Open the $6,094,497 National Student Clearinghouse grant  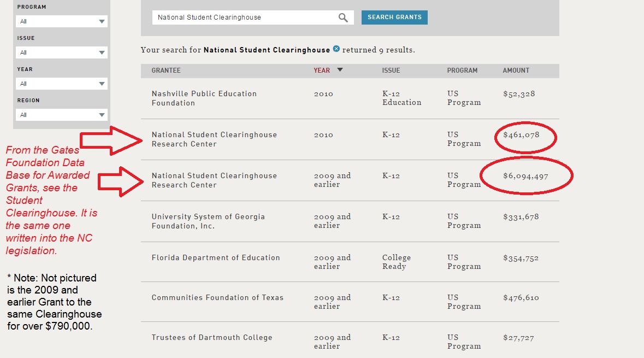214,180
